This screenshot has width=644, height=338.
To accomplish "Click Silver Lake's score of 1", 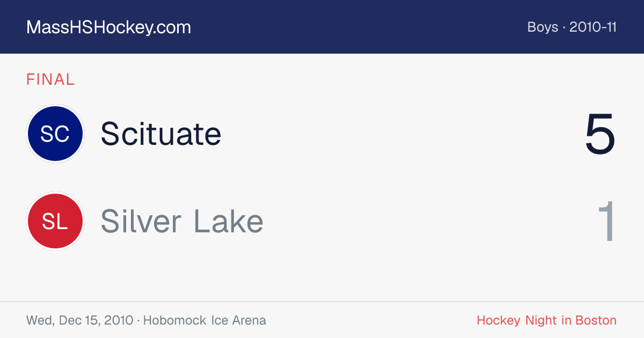I will 606,222.
